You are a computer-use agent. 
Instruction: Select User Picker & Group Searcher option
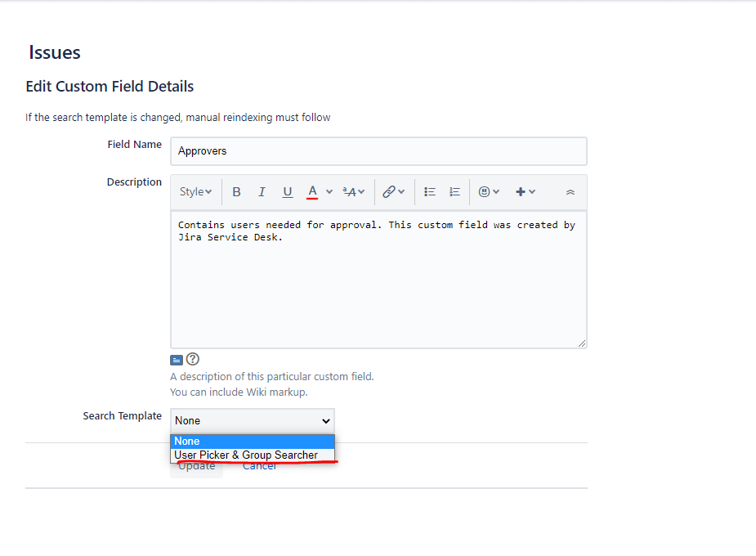tap(253, 455)
